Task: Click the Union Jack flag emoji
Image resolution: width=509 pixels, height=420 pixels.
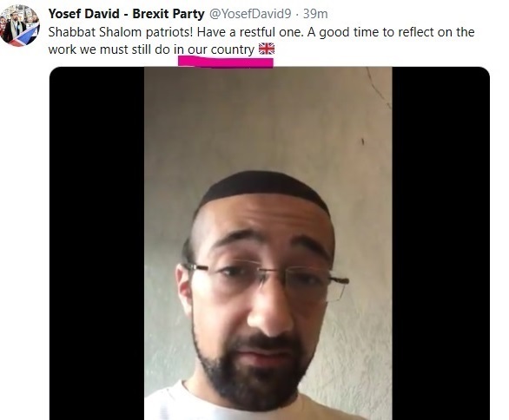Action: [x=267, y=49]
